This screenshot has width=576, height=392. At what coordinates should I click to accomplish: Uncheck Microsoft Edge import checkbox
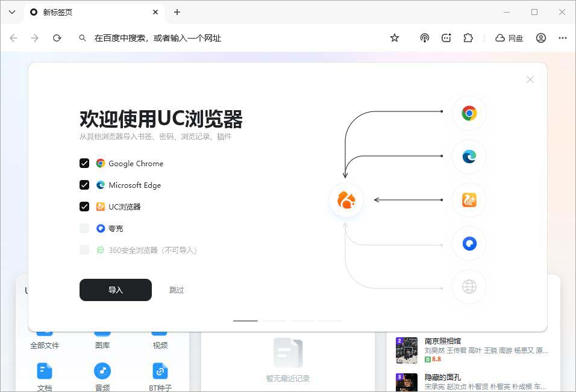click(84, 185)
